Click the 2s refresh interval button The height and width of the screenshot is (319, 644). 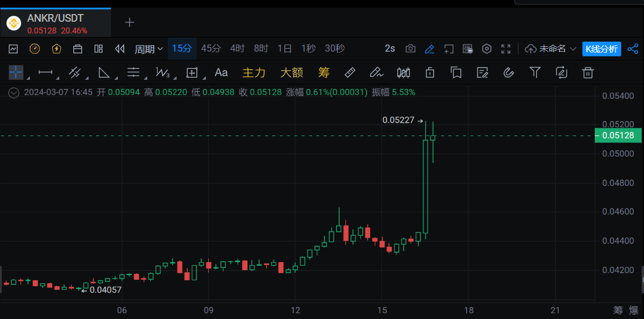coord(390,49)
